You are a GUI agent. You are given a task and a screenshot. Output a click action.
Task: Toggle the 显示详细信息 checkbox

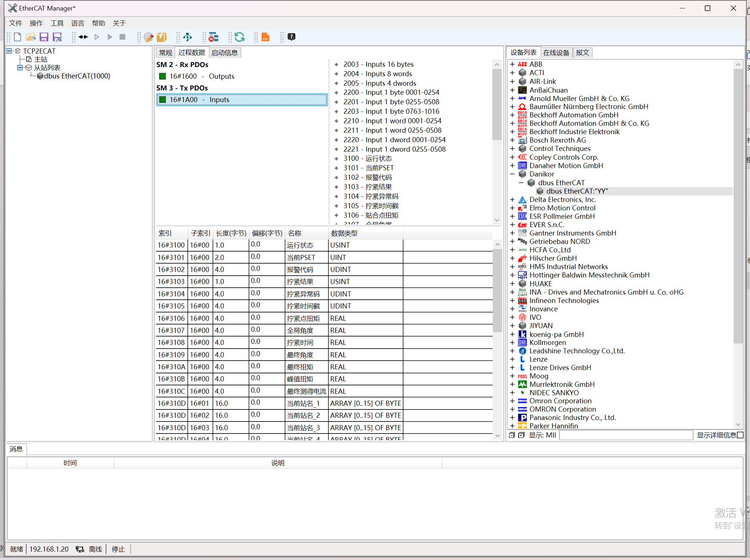(740, 435)
